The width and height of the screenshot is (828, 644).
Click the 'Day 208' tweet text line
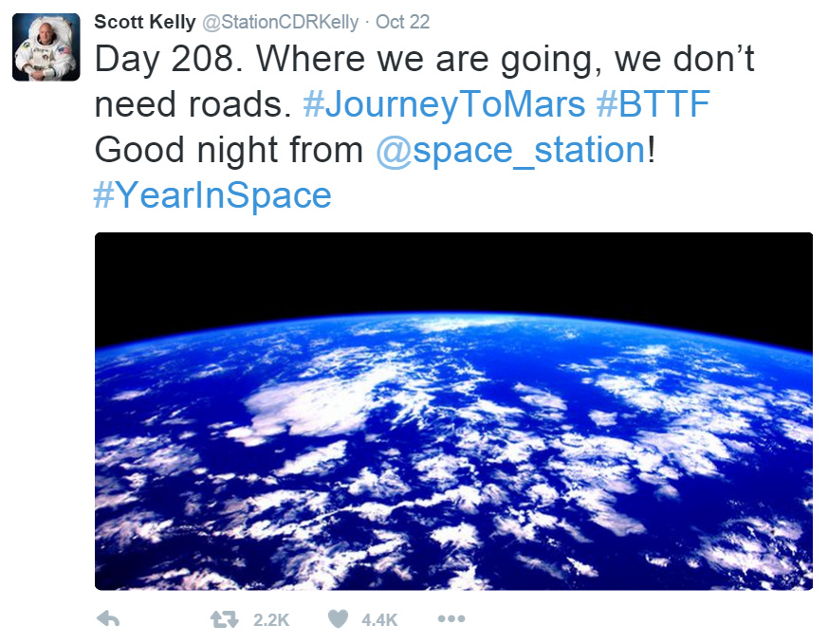425,59
